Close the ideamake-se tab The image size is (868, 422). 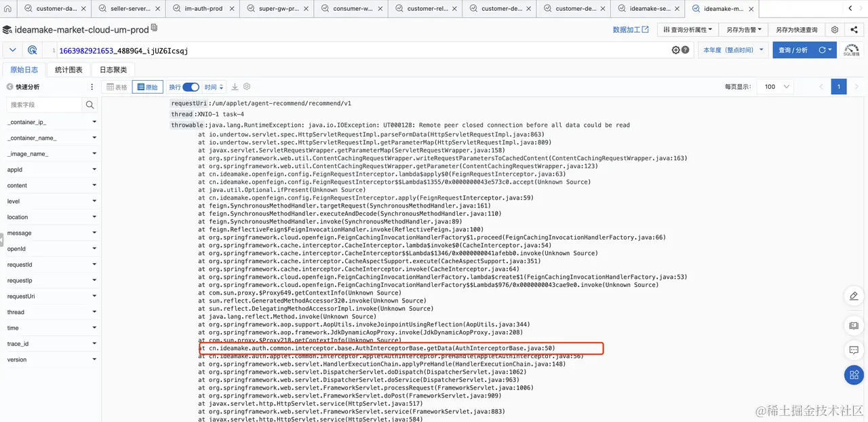click(677, 9)
